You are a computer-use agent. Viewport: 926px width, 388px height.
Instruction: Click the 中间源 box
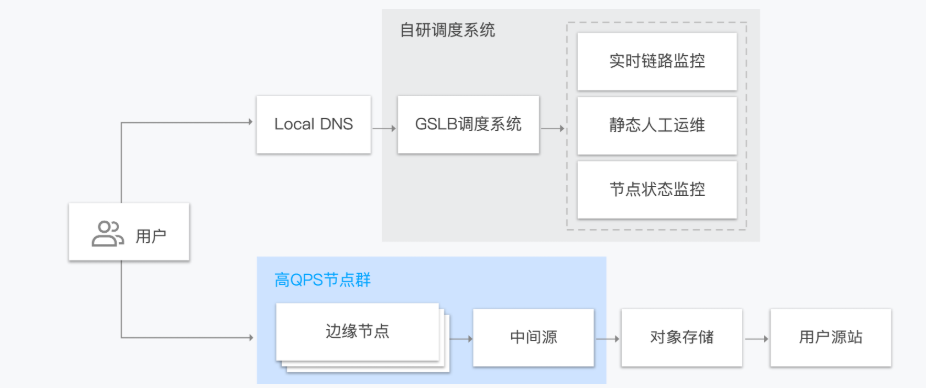point(533,338)
